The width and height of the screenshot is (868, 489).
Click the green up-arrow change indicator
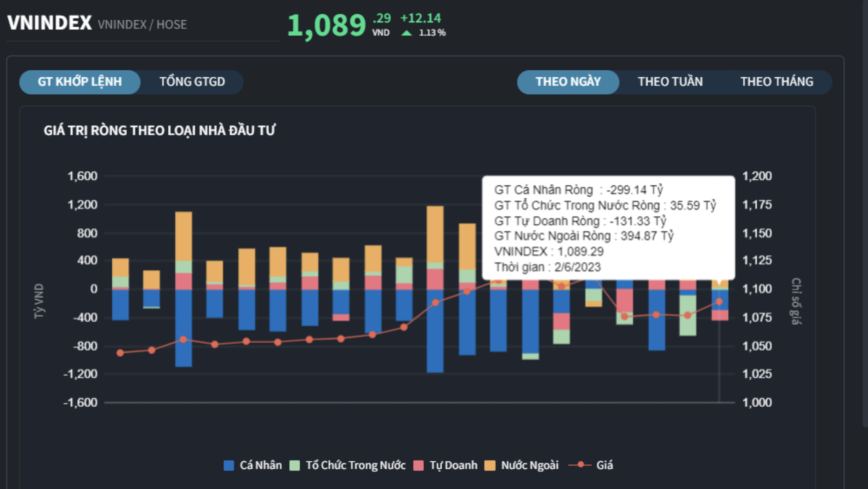click(x=406, y=33)
